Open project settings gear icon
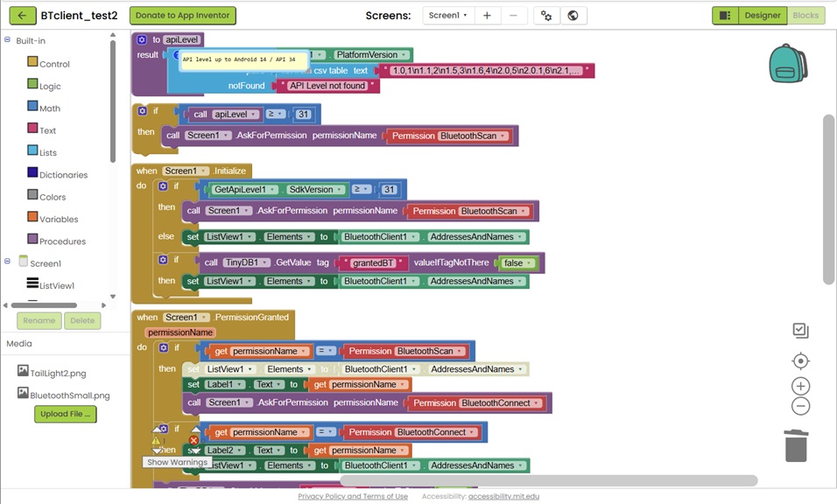The height and width of the screenshot is (504, 837). coord(546,16)
